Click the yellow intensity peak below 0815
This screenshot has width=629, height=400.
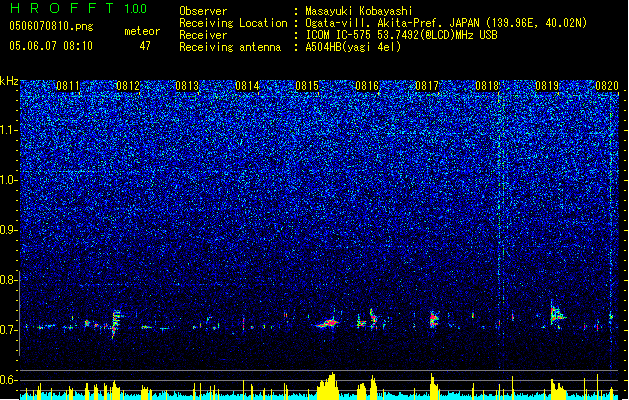click(x=328, y=385)
